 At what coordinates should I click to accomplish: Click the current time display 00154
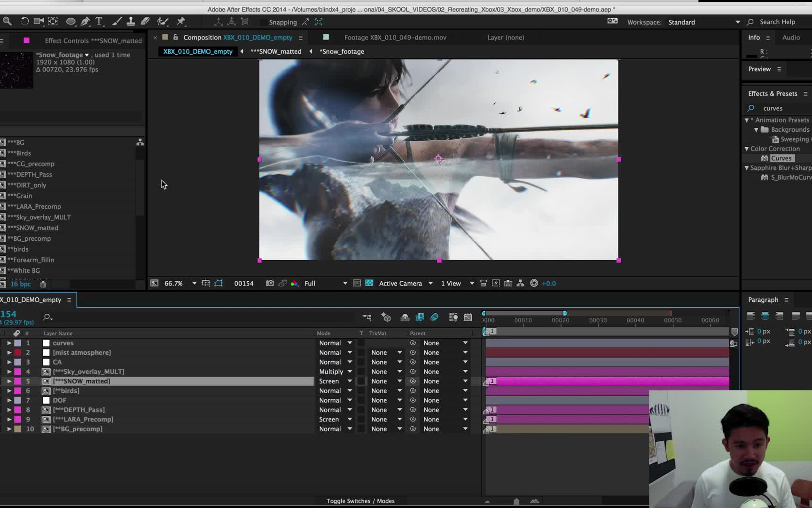(x=244, y=283)
